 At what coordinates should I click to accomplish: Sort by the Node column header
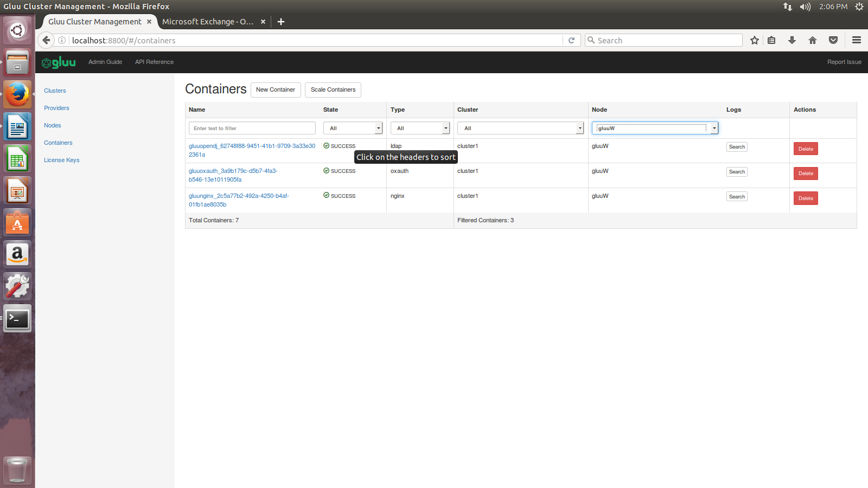click(599, 110)
